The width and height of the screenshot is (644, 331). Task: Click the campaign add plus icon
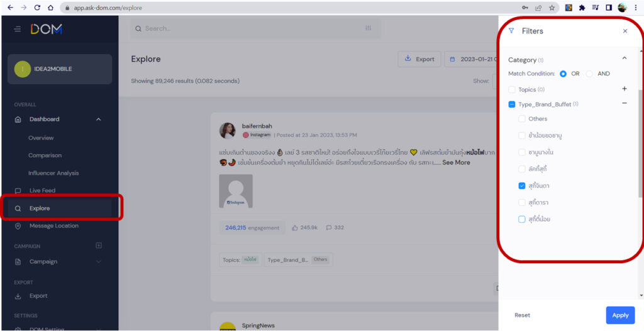[99, 246]
